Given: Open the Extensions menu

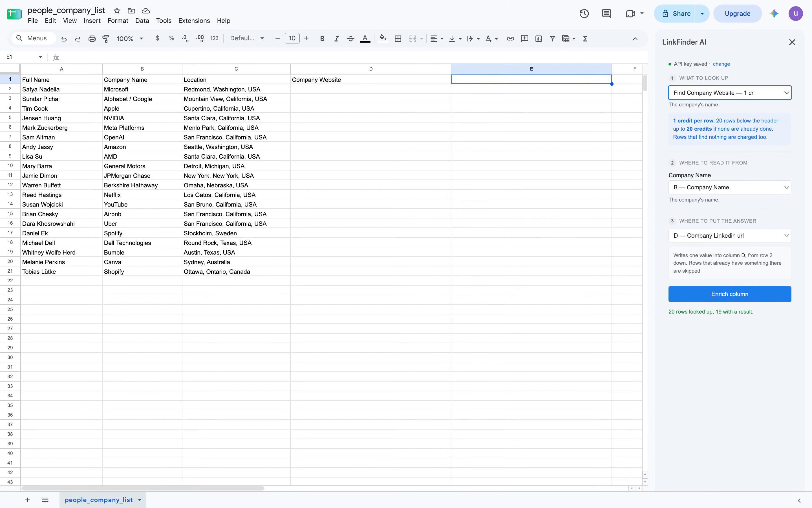Looking at the screenshot, I should coord(194,21).
